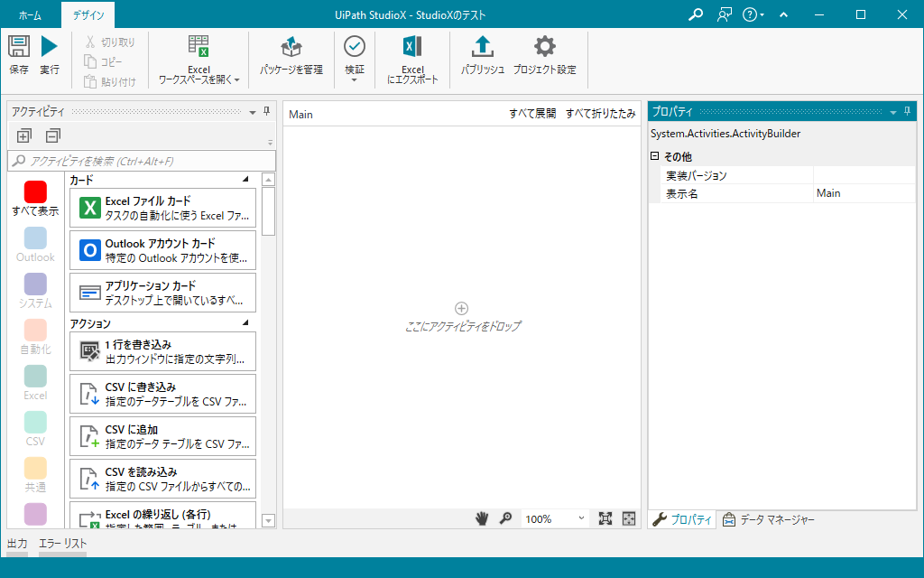Collapse the その他 property group

pos(654,156)
